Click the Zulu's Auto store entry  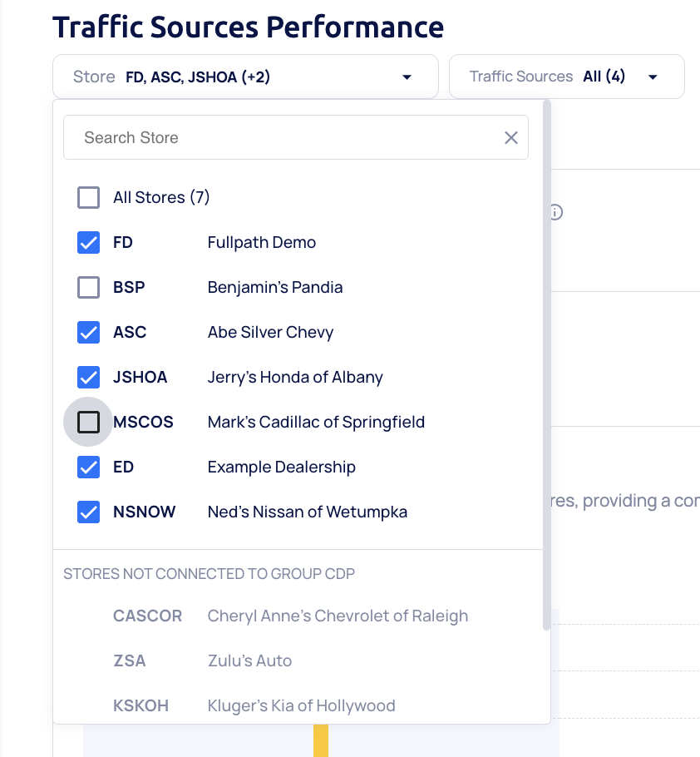(x=249, y=661)
